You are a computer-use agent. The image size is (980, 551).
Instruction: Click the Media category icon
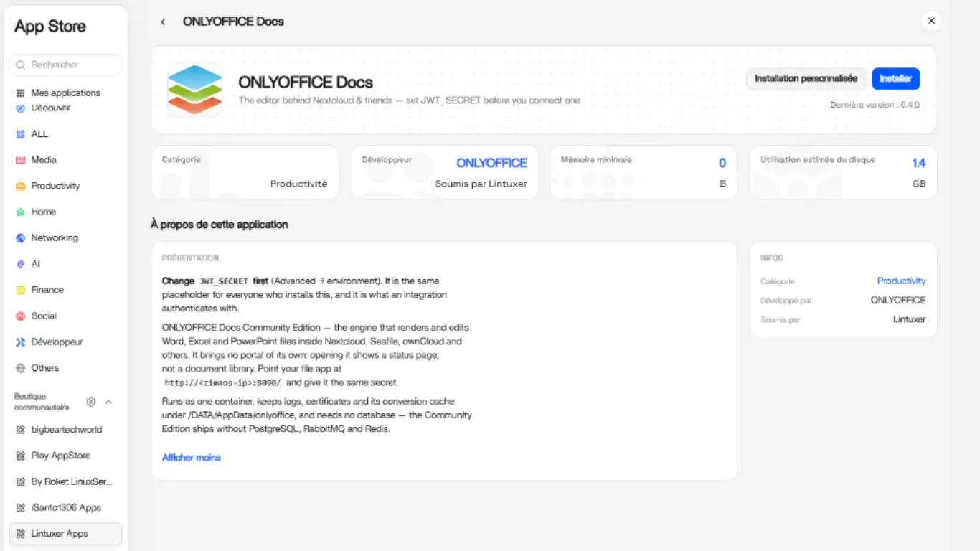tap(20, 160)
